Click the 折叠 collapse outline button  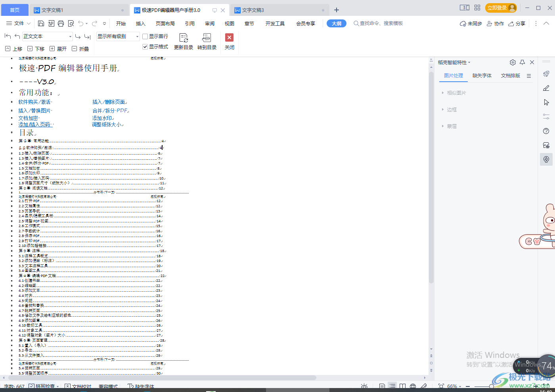(x=80, y=49)
